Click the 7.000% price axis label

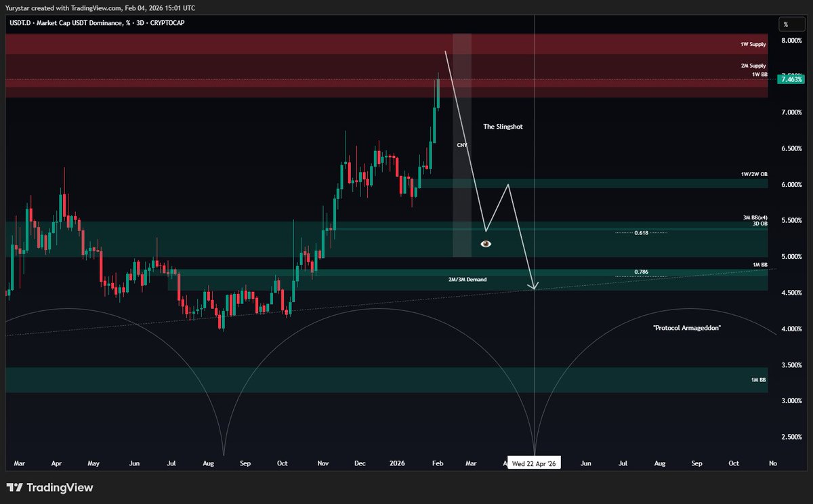[791, 112]
